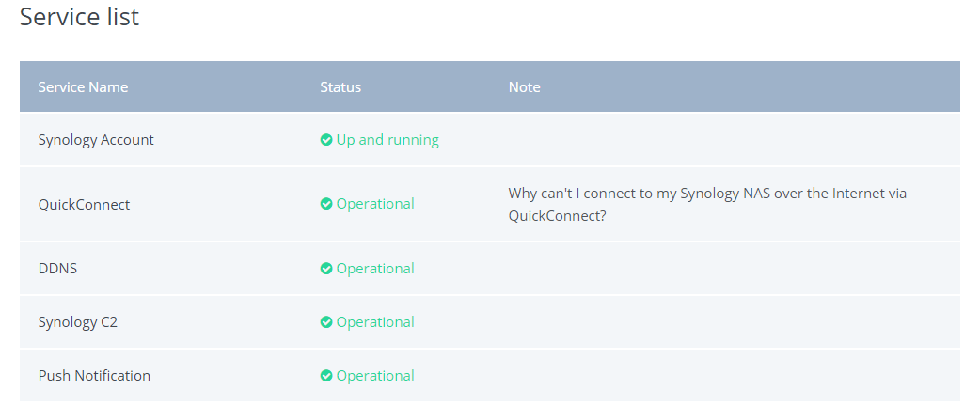Select the QuickConnect service name
Image resolution: width=980 pixels, height=420 pixels.
pos(84,204)
